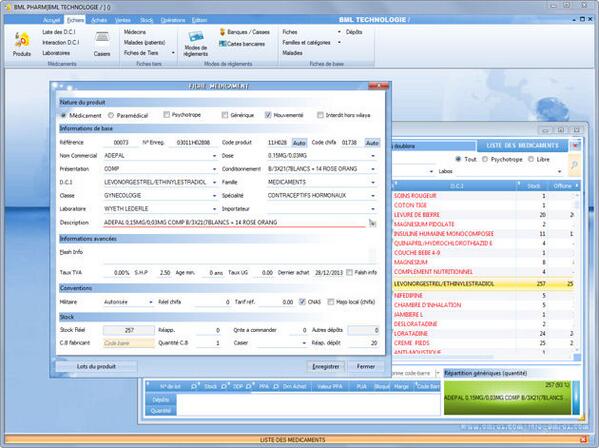Click the icon at right of orange status bar
The height and width of the screenshot is (448, 599).
pyautogui.click(x=583, y=440)
